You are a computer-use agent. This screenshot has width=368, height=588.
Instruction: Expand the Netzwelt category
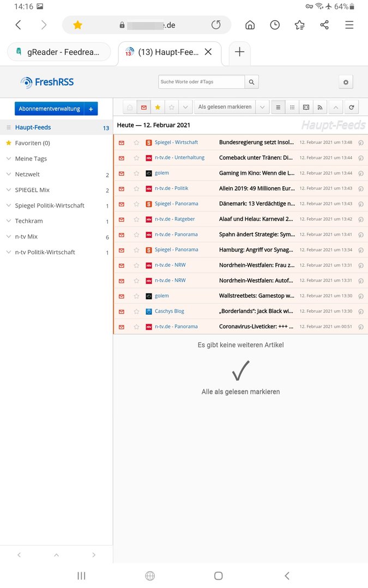[9, 174]
